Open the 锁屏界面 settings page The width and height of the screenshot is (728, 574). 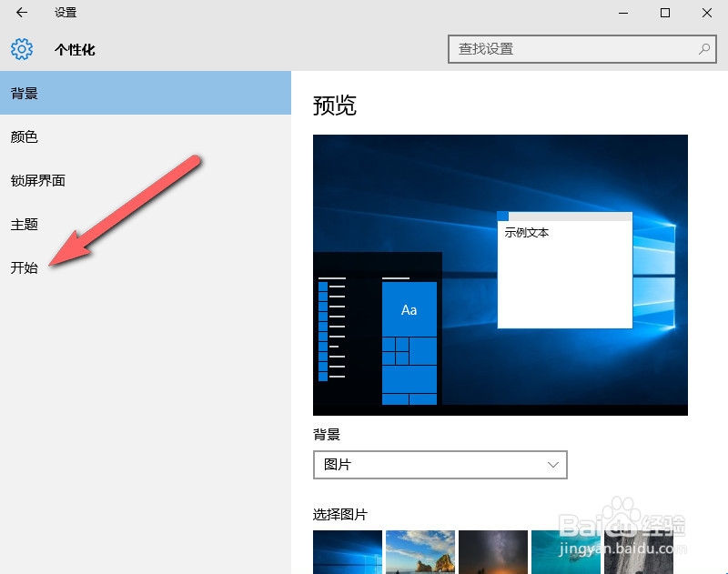146,180
